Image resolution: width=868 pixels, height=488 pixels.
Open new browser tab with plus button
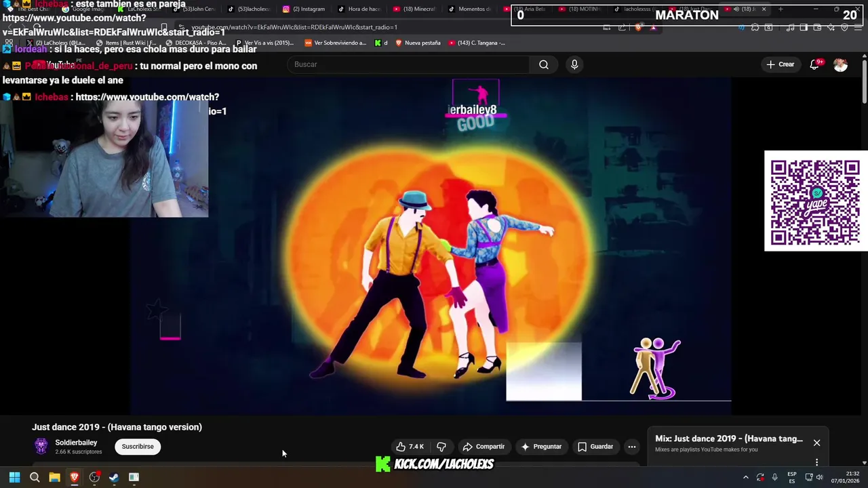(x=781, y=9)
